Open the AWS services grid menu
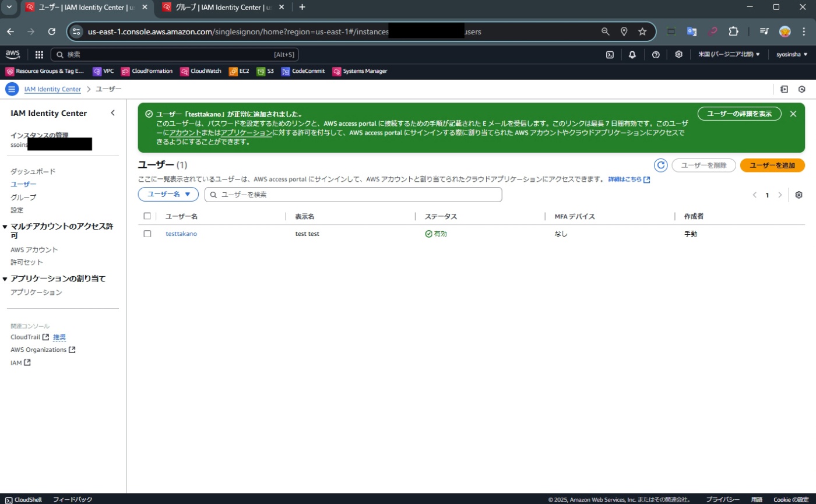 [39, 54]
